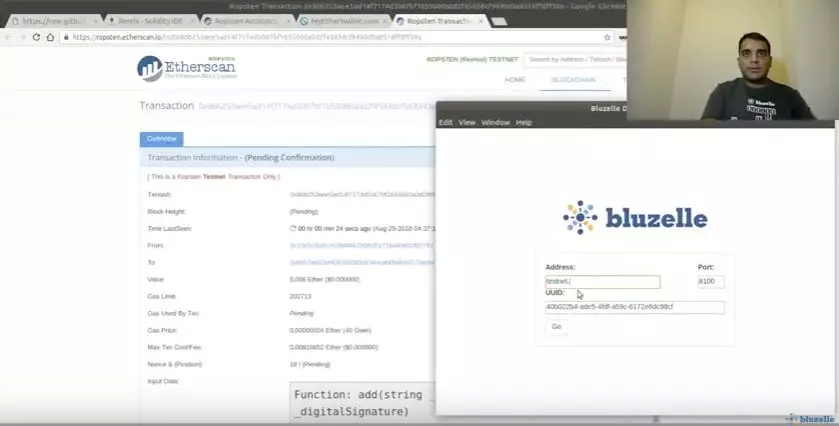The width and height of the screenshot is (839, 426).
Task: Click the Chrome address bar URL
Action: pyautogui.click(x=247, y=37)
